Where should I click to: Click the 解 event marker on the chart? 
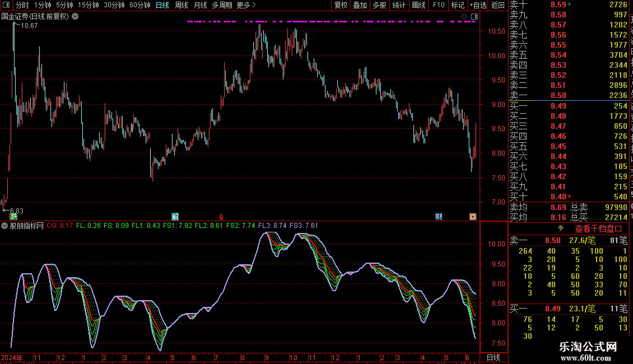[175, 217]
